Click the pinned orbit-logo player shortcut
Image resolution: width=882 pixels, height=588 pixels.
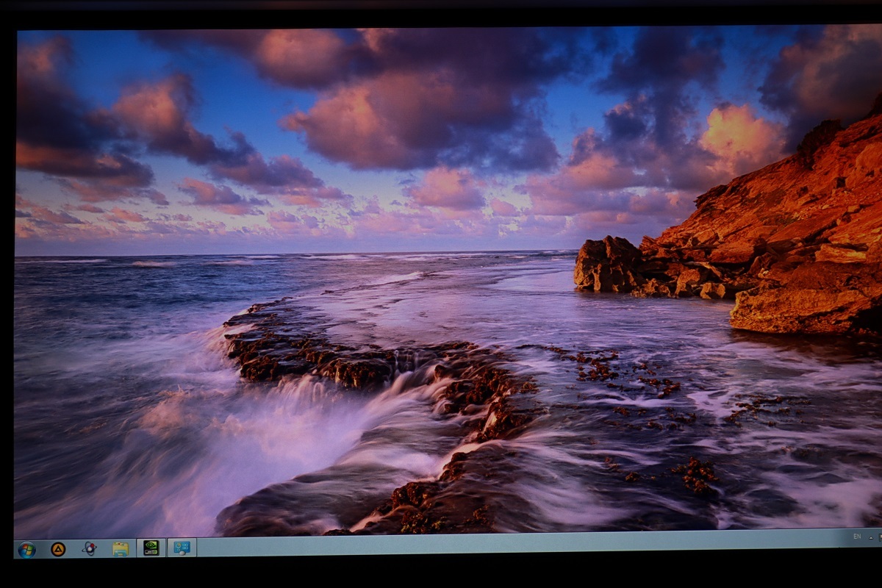click(x=90, y=548)
